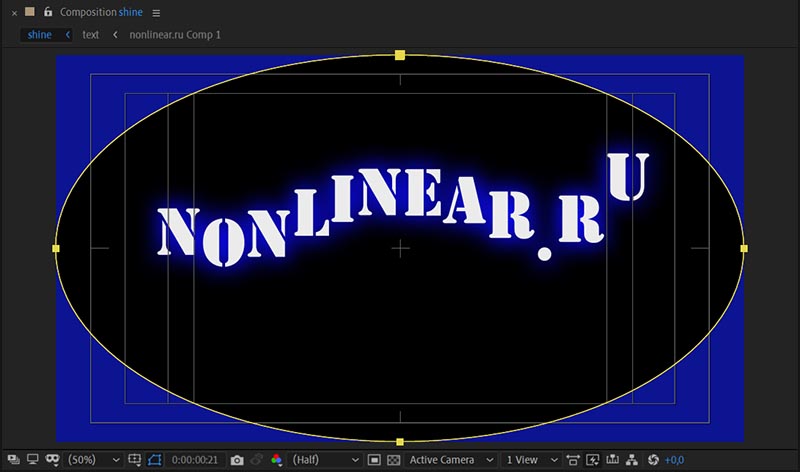Toggle mask and shape path visibility
Image resolution: width=800 pixels, height=472 pixels.
pos(155,460)
